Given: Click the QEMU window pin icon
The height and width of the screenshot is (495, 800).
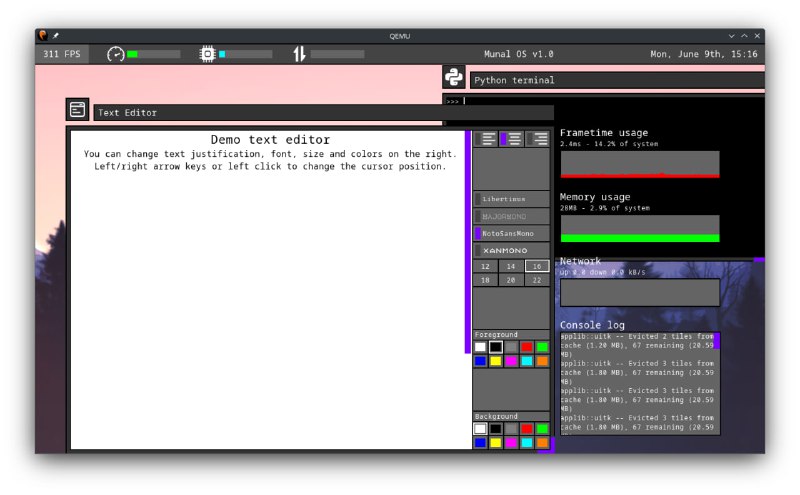Looking at the screenshot, I should click(x=56, y=36).
